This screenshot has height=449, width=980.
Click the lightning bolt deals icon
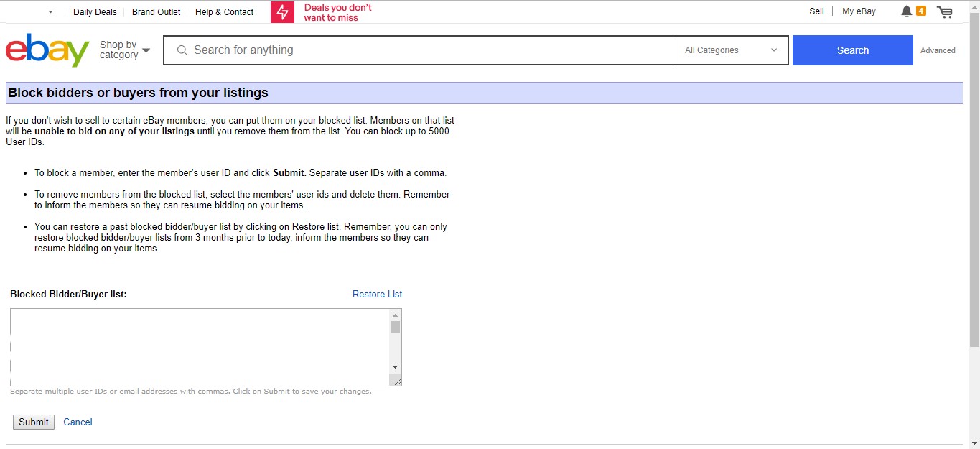[x=282, y=12]
